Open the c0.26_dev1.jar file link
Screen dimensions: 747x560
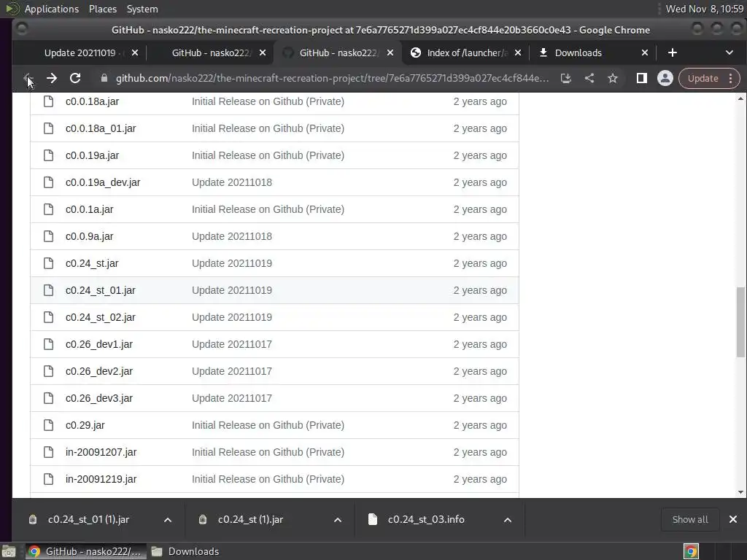click(x=99, y=344)
